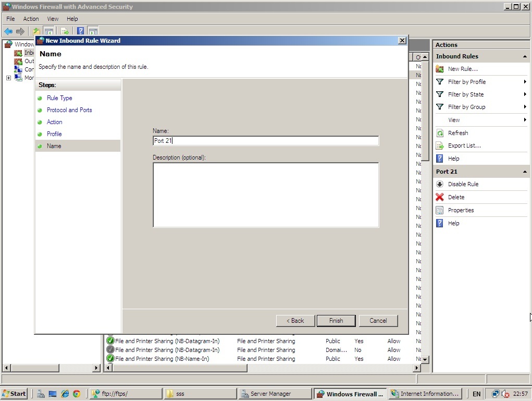Screen dimensions: 532x401
Task: Click the Back button in wizard
Action: pos(295,321)
